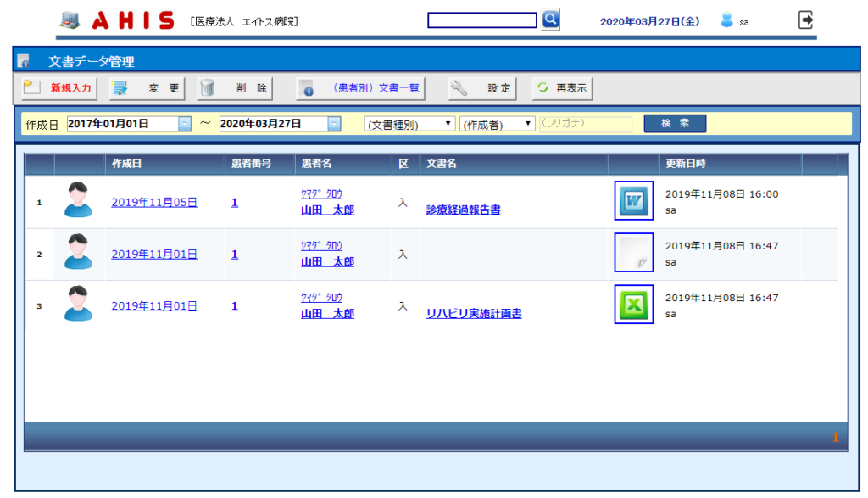The image size is (868, 498).
Task: Open the 診療経過報告書 document link
Action: [463, 210]
